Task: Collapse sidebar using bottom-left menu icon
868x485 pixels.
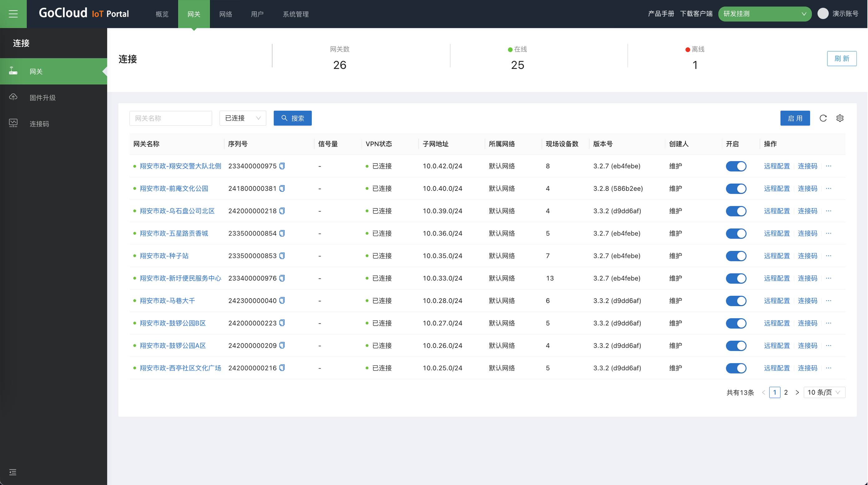Action: (x=13, y=472)
